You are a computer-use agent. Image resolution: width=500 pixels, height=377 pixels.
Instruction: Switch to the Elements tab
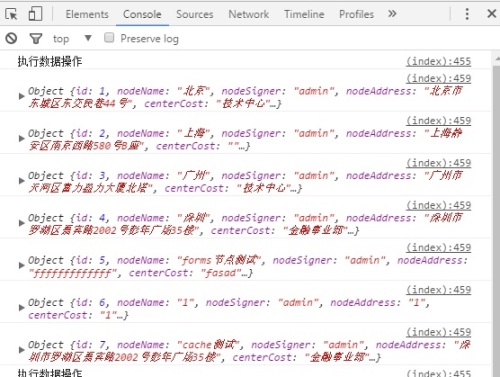coord(87,14)
